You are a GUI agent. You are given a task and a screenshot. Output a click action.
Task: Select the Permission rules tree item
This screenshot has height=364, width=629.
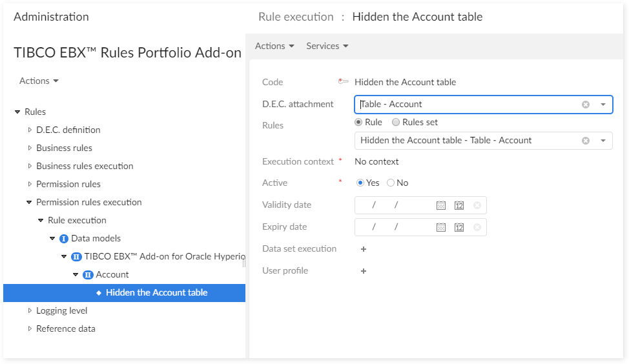[x=68, y=184]
